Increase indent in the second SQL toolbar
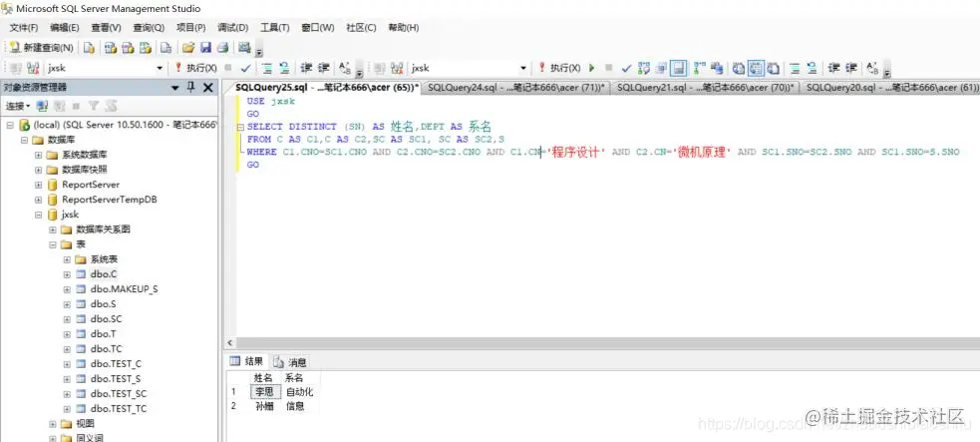 (x=851, y=68)
